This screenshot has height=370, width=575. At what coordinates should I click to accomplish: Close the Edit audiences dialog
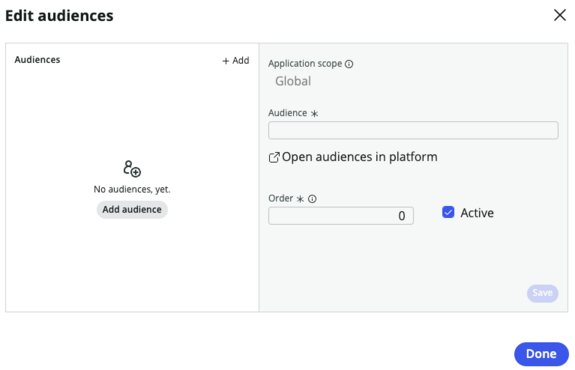[x=560, y=15]
